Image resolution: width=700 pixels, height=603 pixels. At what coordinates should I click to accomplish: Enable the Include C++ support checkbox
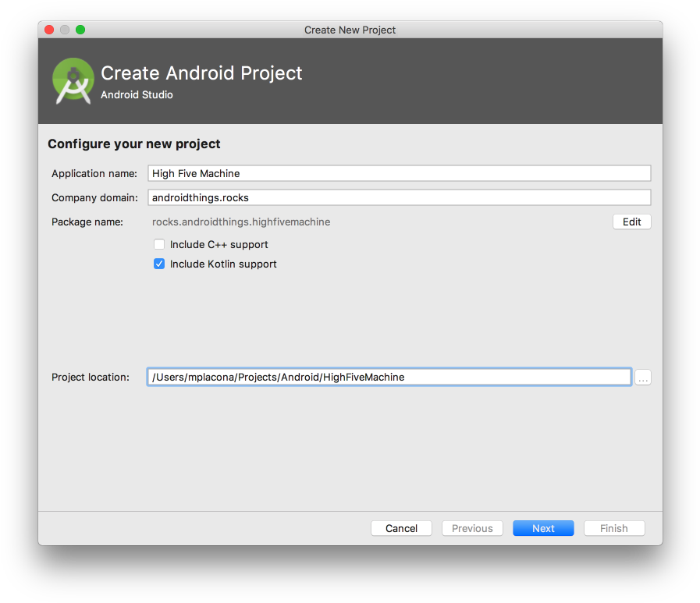159,244
